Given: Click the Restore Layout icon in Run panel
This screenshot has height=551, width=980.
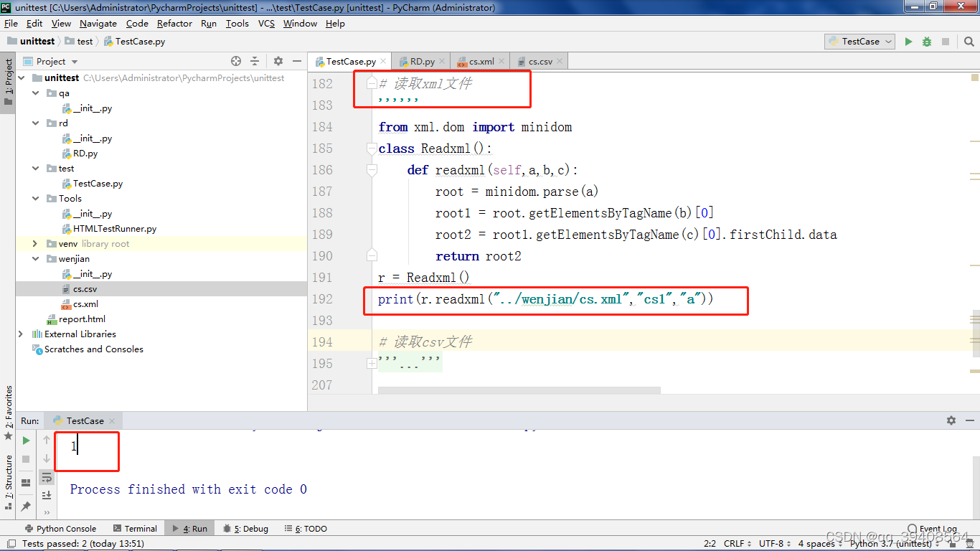Looking at the screenshot, I should pyautogui.click(x=26, y=483).
